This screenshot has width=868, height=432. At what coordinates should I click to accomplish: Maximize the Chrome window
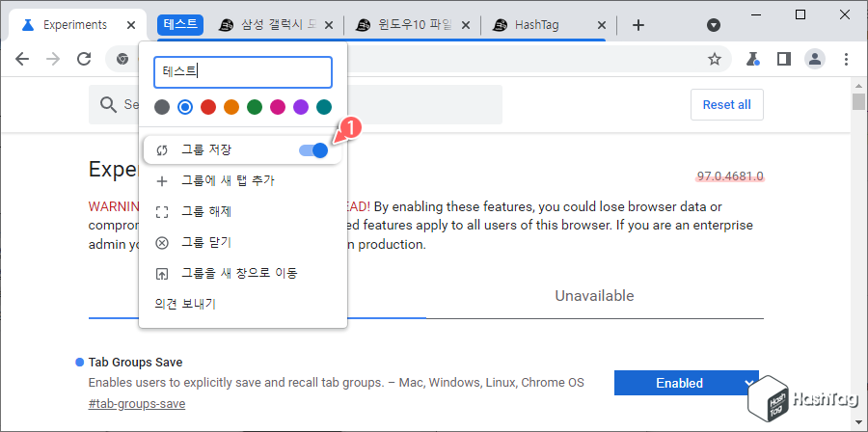click(x=800, y=14)
